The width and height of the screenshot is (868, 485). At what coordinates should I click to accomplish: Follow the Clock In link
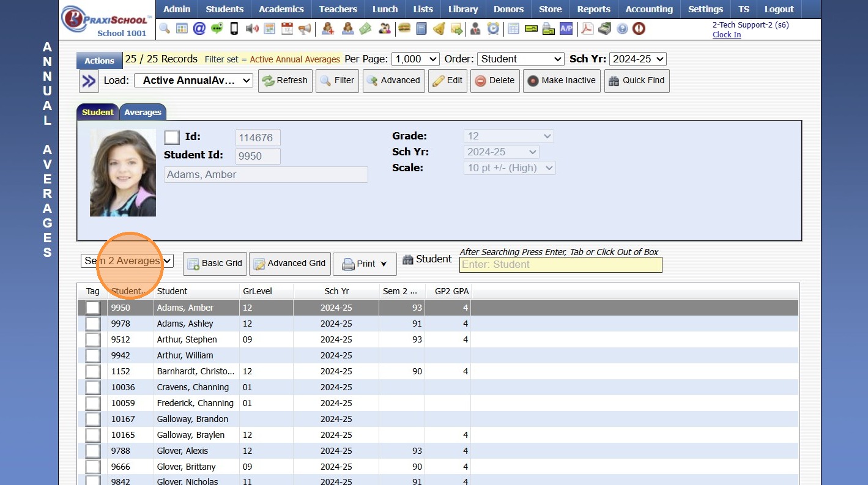[726, 35]
